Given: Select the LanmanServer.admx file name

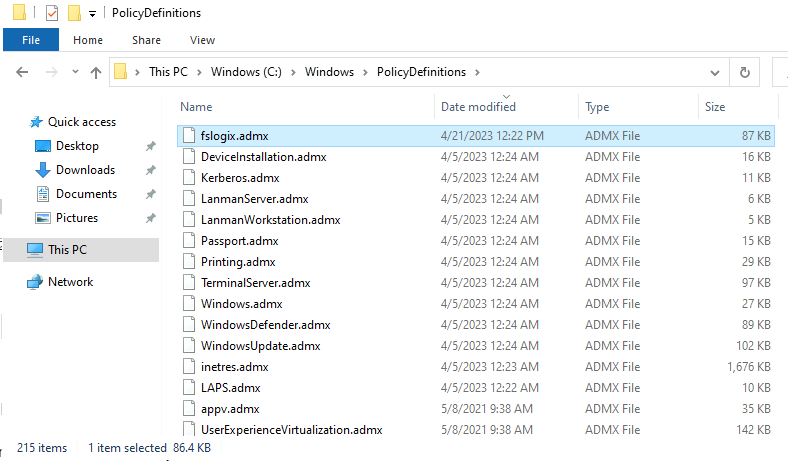Looking at the screenshot, I should click(254, 199).
